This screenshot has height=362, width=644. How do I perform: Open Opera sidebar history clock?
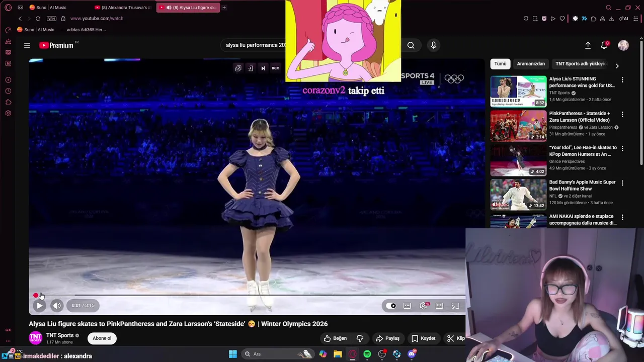8,91
